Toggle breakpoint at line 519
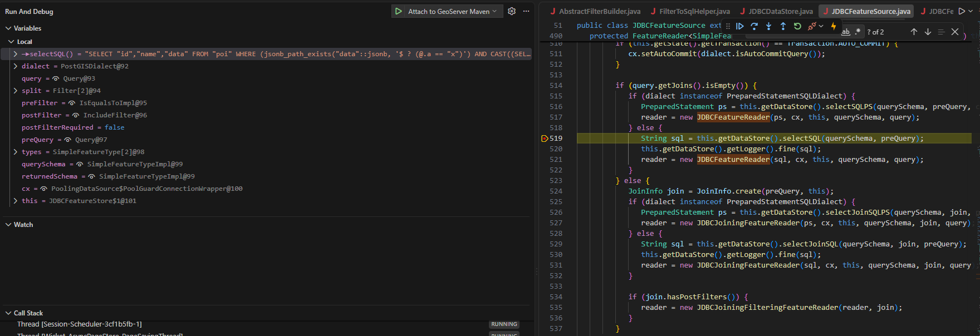Screen dimensions: 980x336 tap(545, 139)
